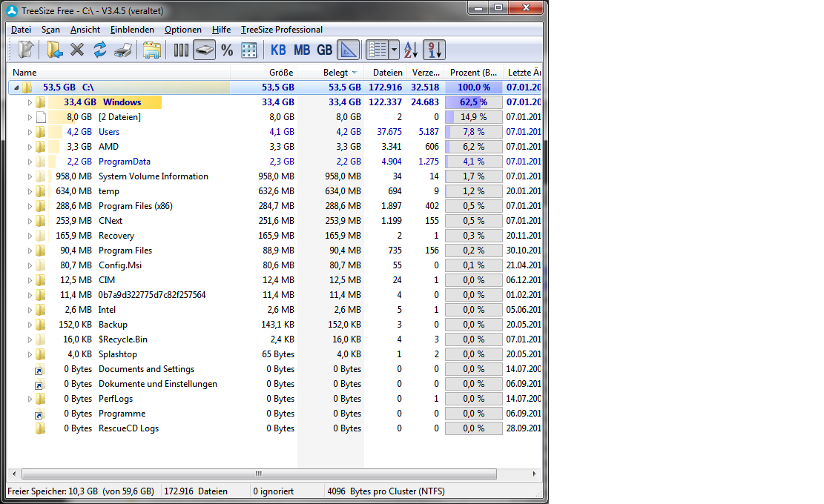Expand the ProgramData folder

pos(30,162)
